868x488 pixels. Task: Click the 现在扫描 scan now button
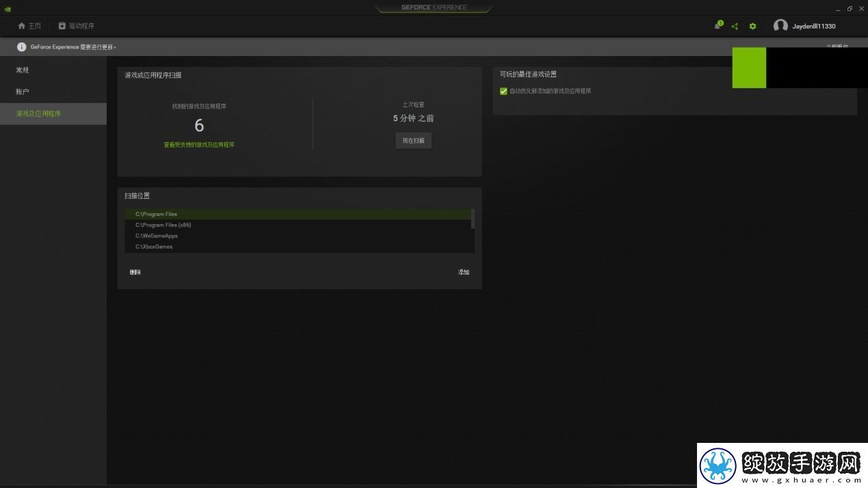(413, 141)
